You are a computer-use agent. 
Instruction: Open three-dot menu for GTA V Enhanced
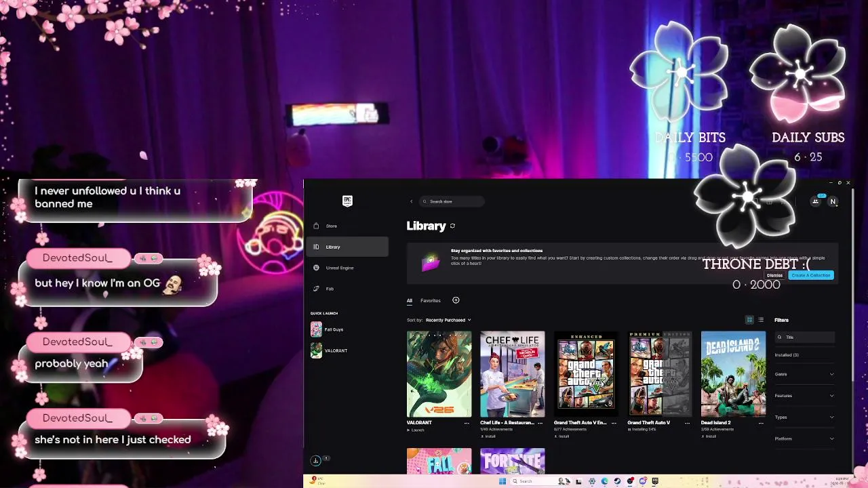614,423
